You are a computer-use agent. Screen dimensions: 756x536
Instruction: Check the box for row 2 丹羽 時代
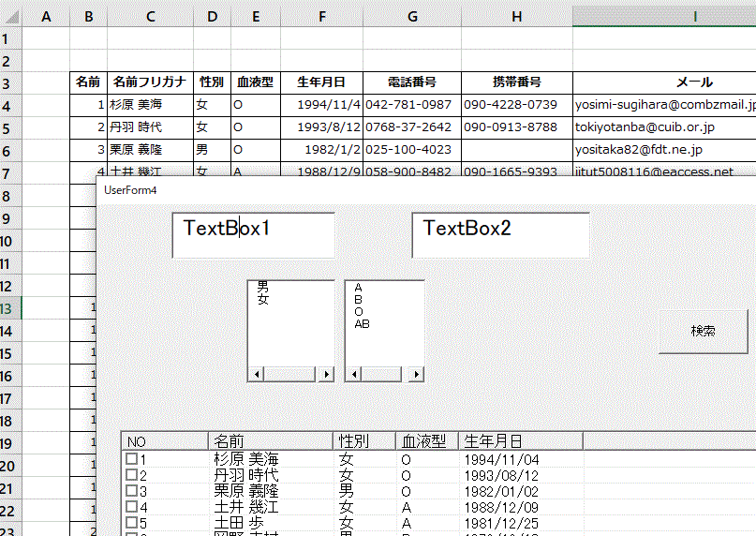pyautogui.click(x=132, y=475)
